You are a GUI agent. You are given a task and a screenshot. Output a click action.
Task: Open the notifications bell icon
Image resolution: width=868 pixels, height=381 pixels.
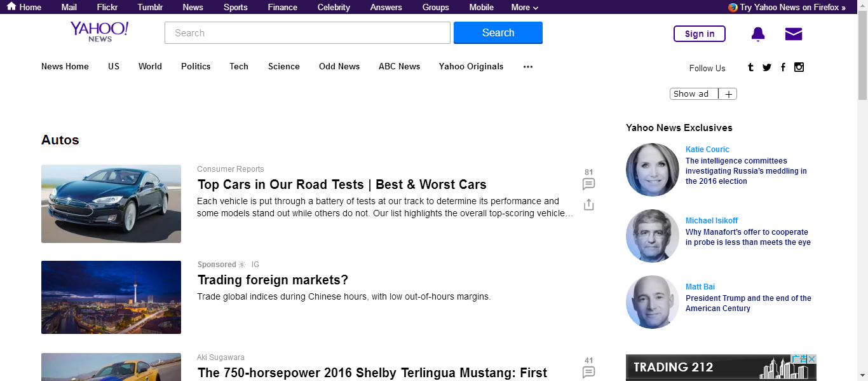click(x=757, y=34)
